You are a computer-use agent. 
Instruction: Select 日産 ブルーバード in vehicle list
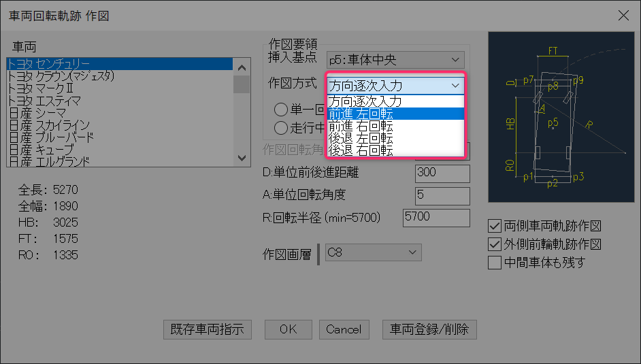click(x=120, y=137)
